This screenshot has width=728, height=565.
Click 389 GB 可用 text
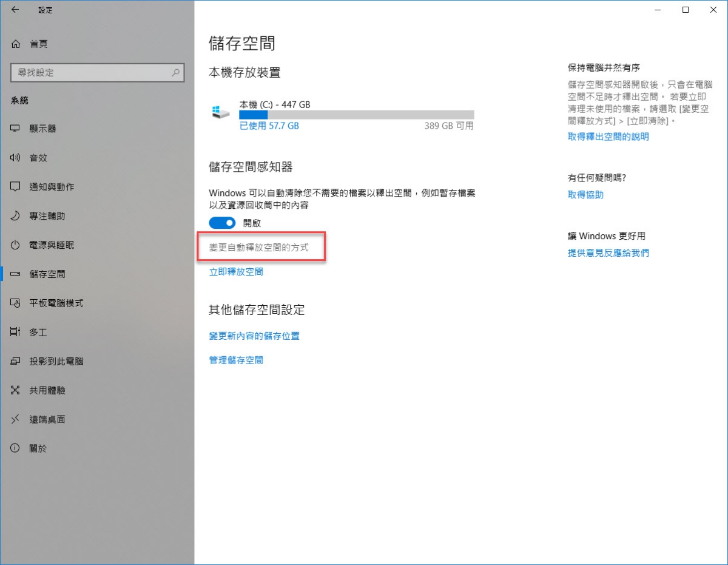click(x=450, y=126)
